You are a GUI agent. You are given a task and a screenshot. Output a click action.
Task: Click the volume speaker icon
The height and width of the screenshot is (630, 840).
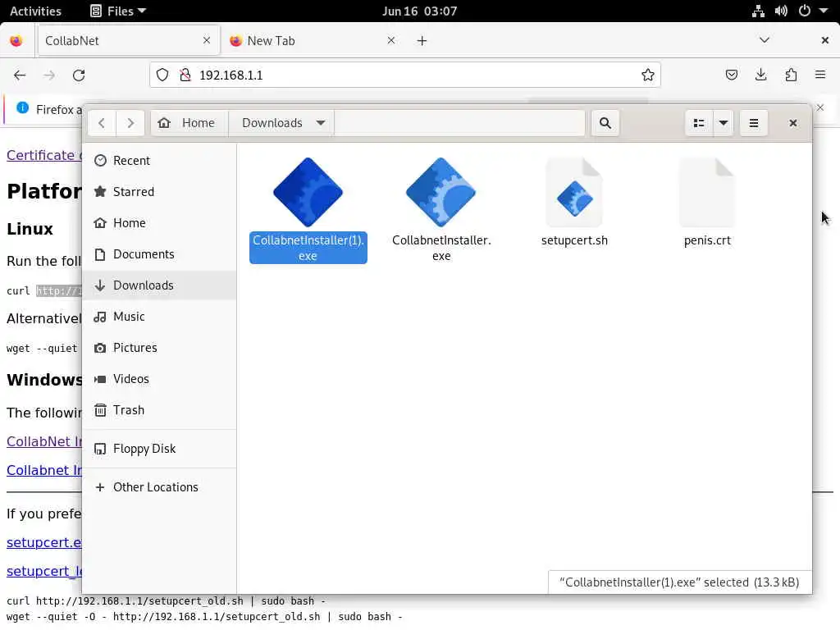(x=781, y=11)
